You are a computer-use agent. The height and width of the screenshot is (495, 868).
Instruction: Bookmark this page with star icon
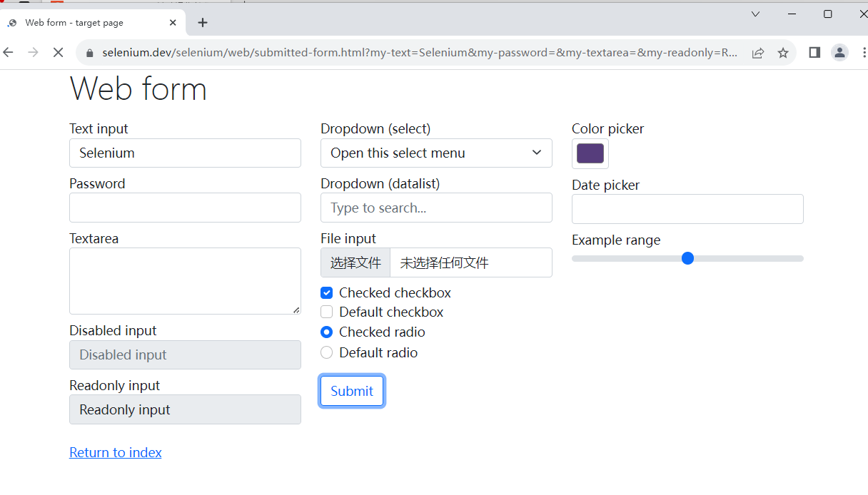(783, 53)
